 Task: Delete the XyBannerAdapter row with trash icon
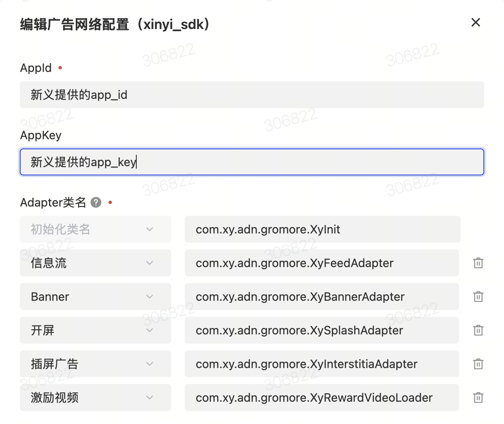[x=478, y=297]
